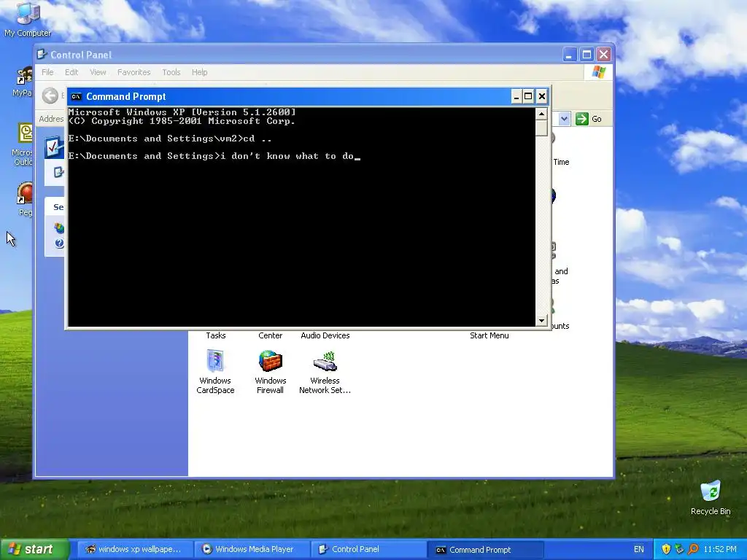Open Windows CardSpace in Control Panel
Screen dimensions: 747x560
(x=215, y=372)
